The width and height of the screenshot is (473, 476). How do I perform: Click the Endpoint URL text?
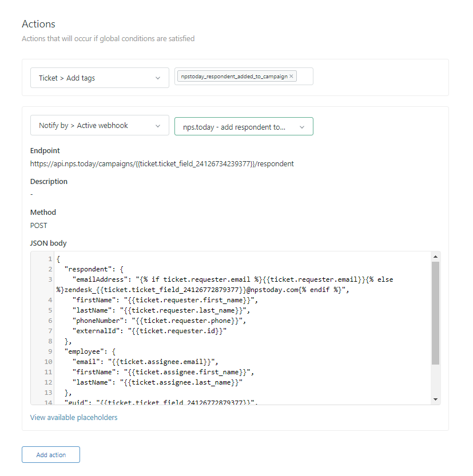(162, 163)
